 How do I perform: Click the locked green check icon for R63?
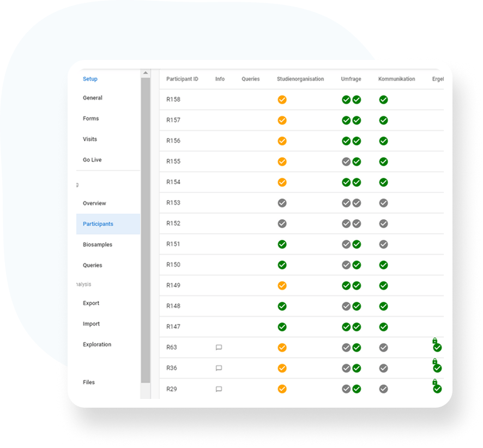point(437,347)
